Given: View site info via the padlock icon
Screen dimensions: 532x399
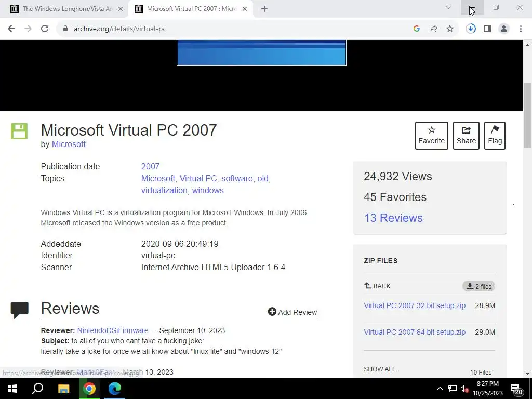Looking at the screenshot, I should coord(65,29).
